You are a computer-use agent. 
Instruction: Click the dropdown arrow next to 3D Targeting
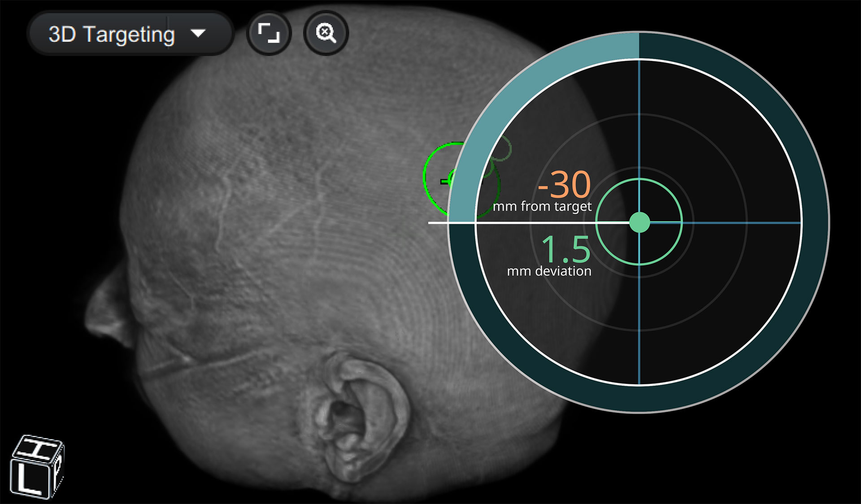coord(198,33)
